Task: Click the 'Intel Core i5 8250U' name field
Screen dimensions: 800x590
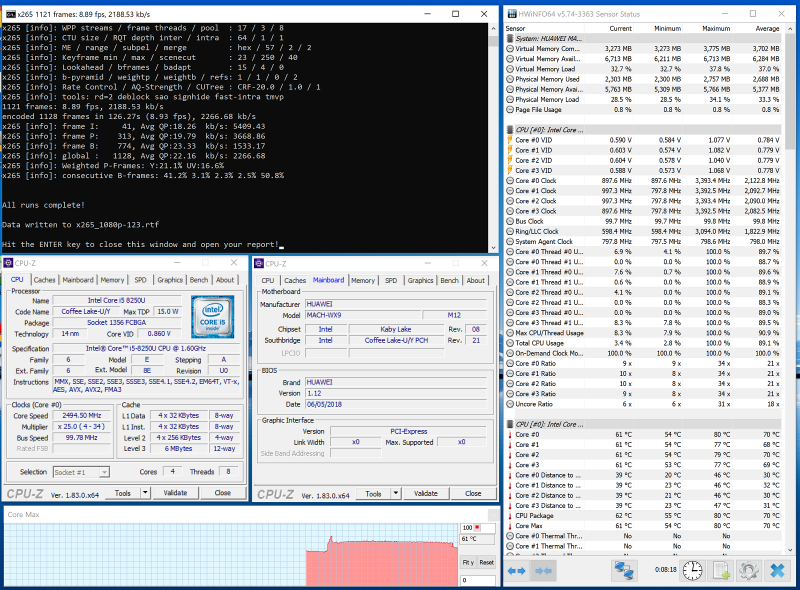Action: click(x=117, y=301)
